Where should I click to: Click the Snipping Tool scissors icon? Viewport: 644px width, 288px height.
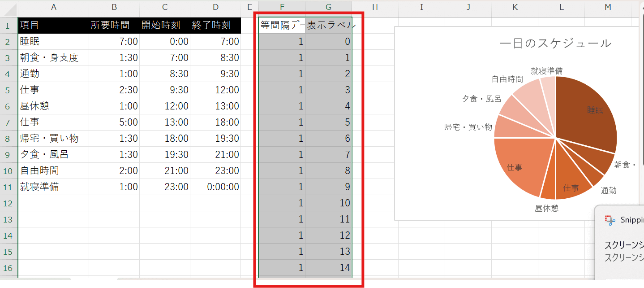(608, 220)
